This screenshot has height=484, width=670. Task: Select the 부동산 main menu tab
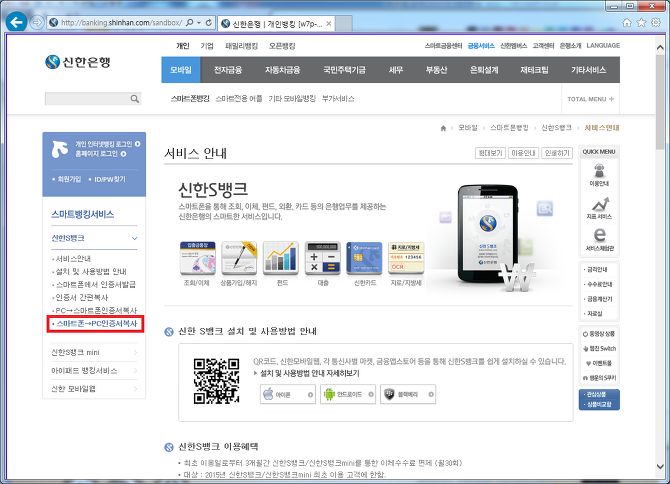pyautogui.click(x=436, y=70)
